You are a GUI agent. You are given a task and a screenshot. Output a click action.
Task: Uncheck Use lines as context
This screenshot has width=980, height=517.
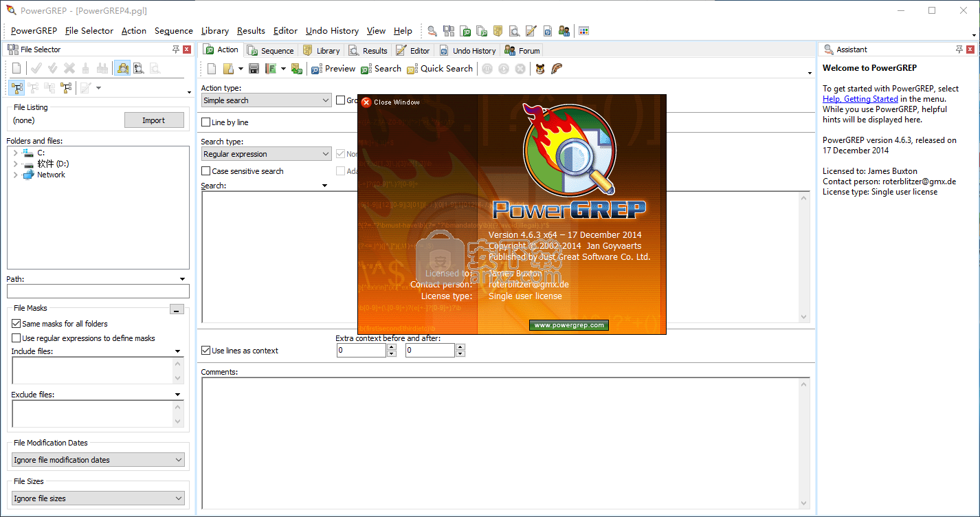click(205, 351)
